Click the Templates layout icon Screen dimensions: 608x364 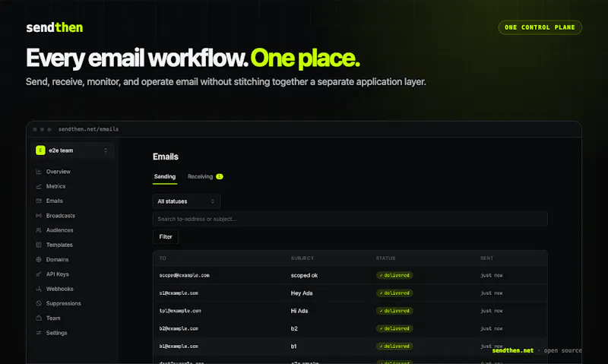click(x=39, y=245)
